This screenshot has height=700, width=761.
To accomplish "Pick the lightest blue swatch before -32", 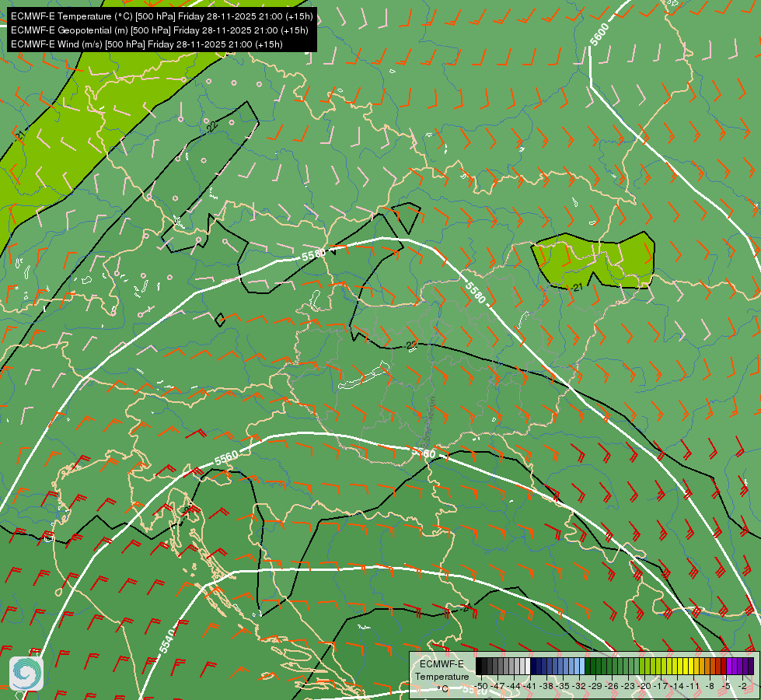I will pos(582,666).
